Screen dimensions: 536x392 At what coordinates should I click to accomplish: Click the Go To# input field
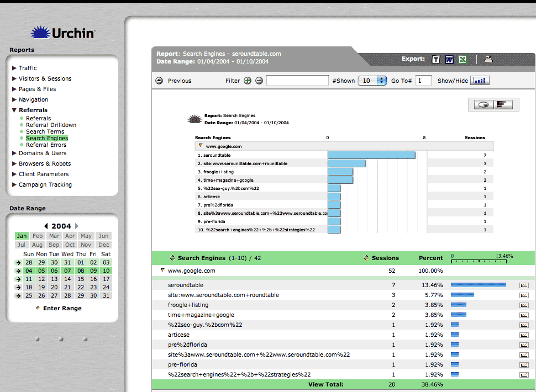423,81
